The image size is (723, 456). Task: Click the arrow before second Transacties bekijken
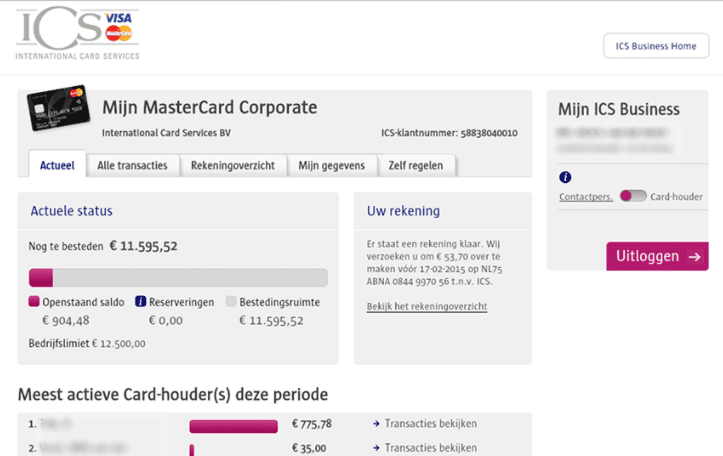coord(376,448)
